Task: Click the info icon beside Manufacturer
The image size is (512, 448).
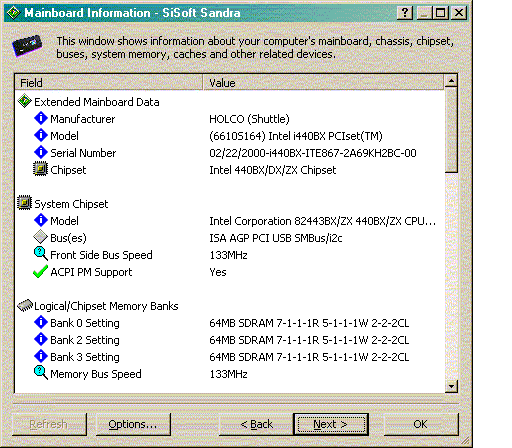Action: pos(41,118)
